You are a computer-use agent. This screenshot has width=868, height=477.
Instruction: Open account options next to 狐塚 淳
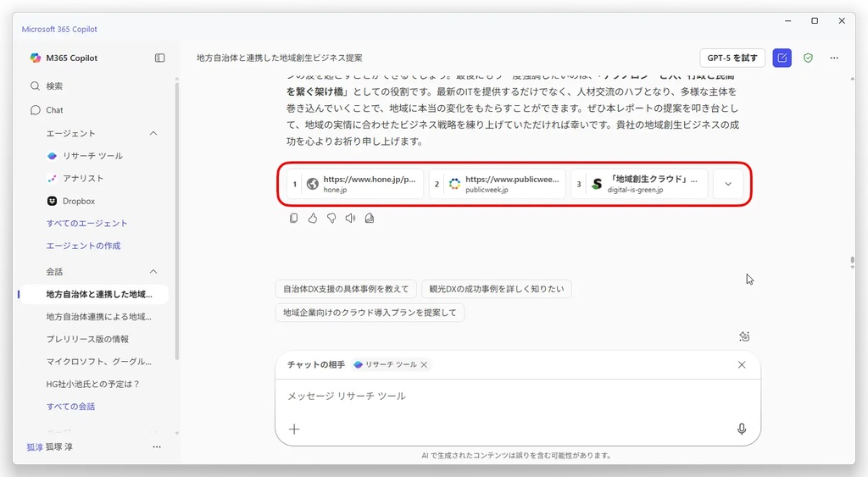click(x=157, y=446)
